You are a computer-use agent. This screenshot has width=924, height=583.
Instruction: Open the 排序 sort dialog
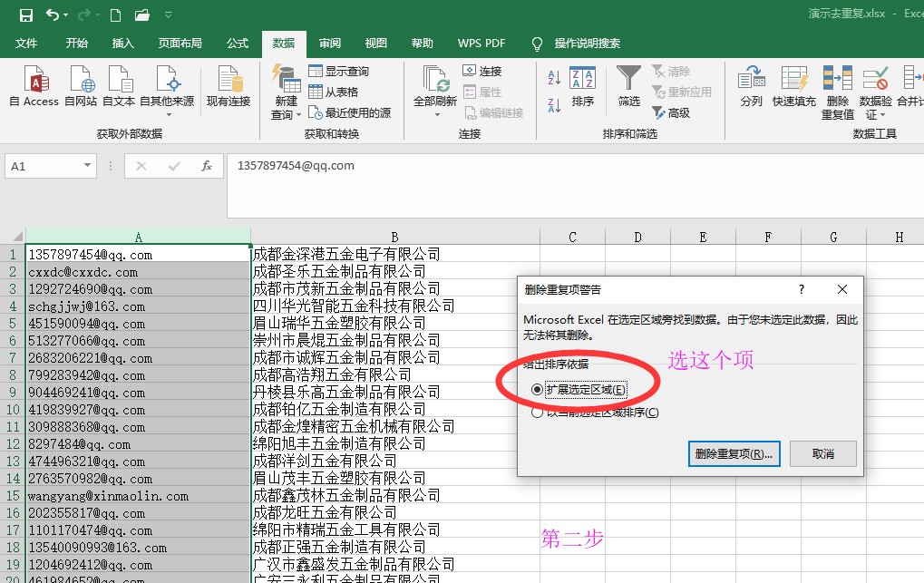tap(583, 86)
